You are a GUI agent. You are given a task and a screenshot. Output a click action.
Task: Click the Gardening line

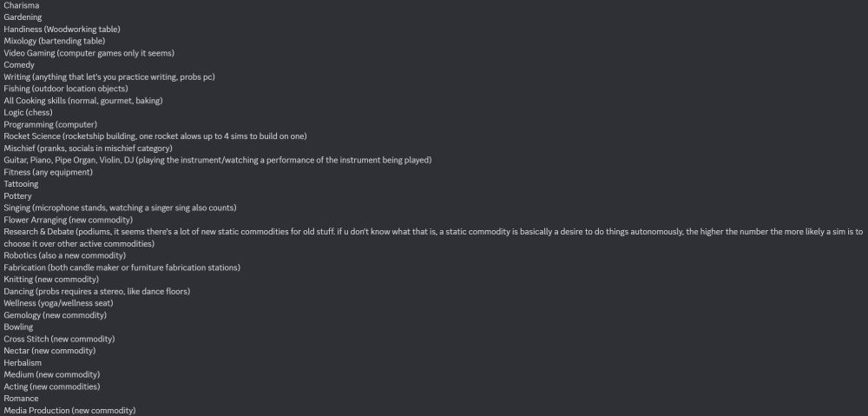[23, 17]
